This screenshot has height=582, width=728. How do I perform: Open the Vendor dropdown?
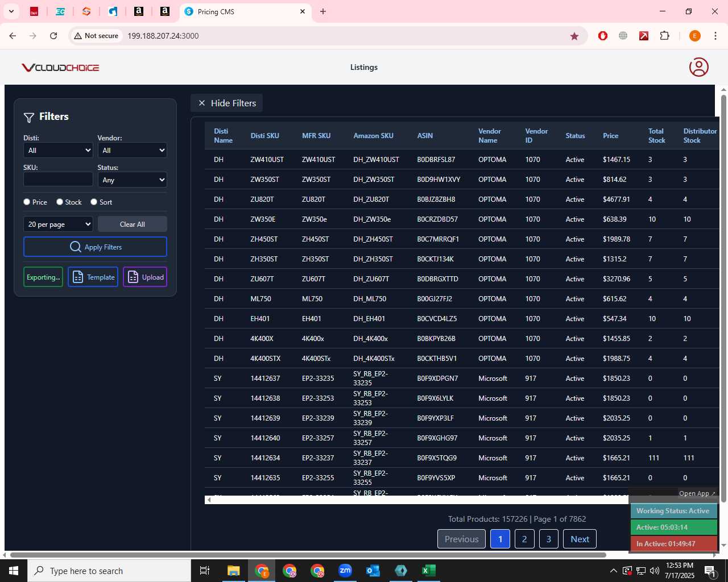(132, 150)
